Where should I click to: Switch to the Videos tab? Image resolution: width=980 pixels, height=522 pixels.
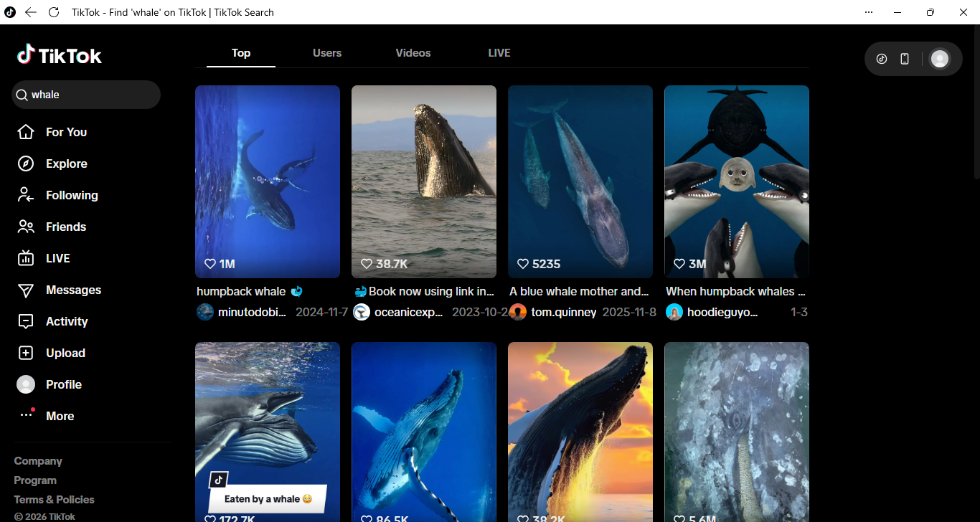pos(413,53)
